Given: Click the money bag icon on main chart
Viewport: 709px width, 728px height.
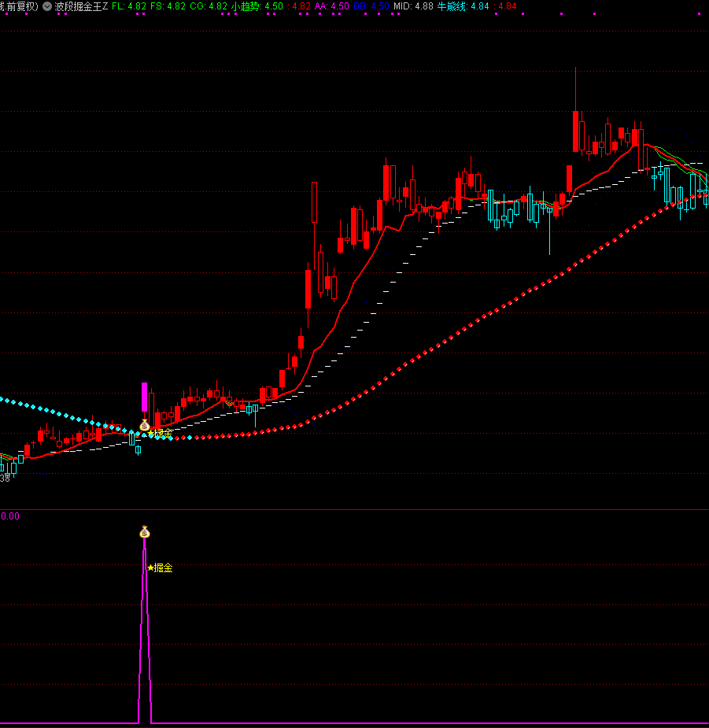Looking at the screenshot, I should (144, 426).
